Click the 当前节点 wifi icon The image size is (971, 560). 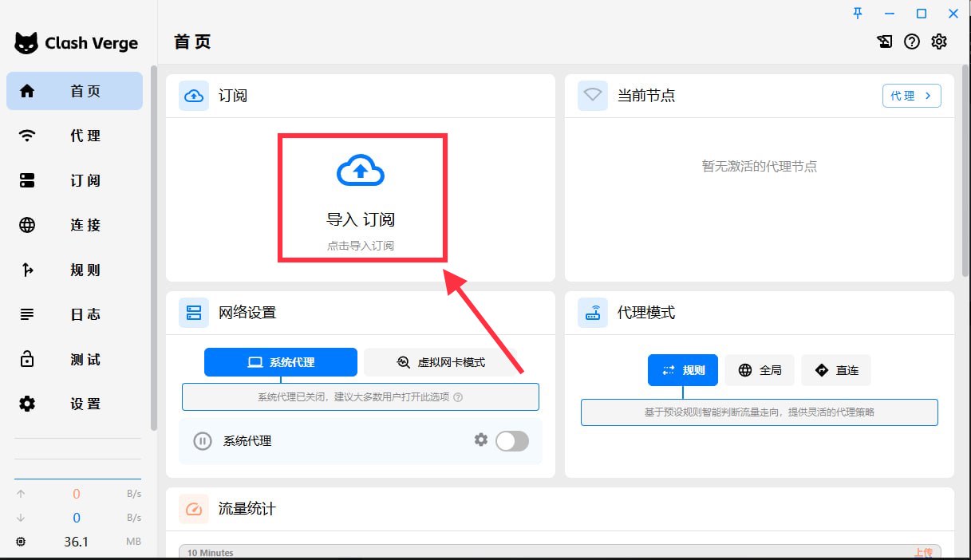coord(592,96)
